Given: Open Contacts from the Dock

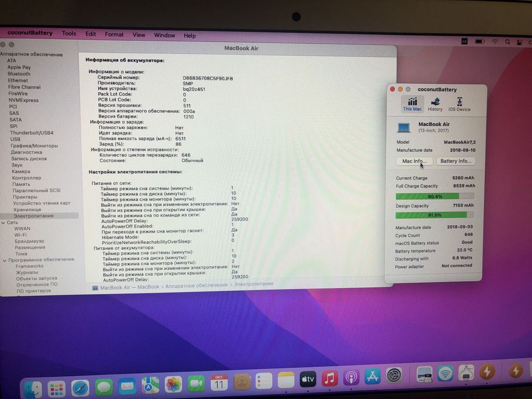Looking at the screenshot, I should tap(242, 382).
